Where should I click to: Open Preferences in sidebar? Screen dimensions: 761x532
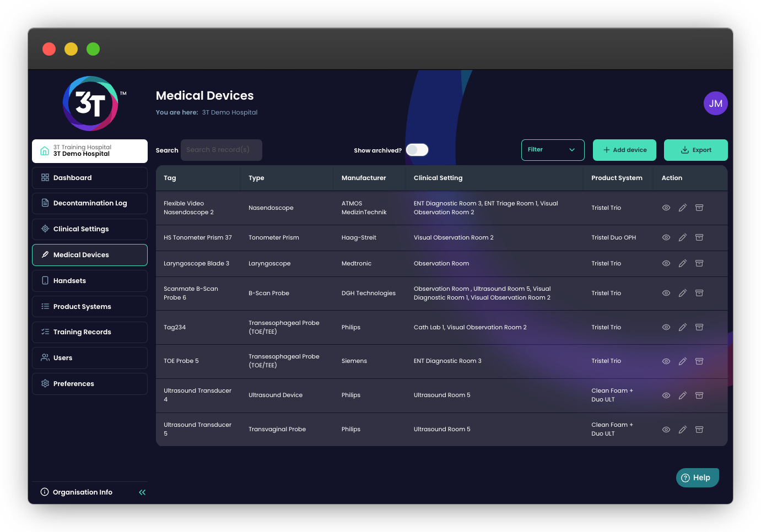pos(90,384)
